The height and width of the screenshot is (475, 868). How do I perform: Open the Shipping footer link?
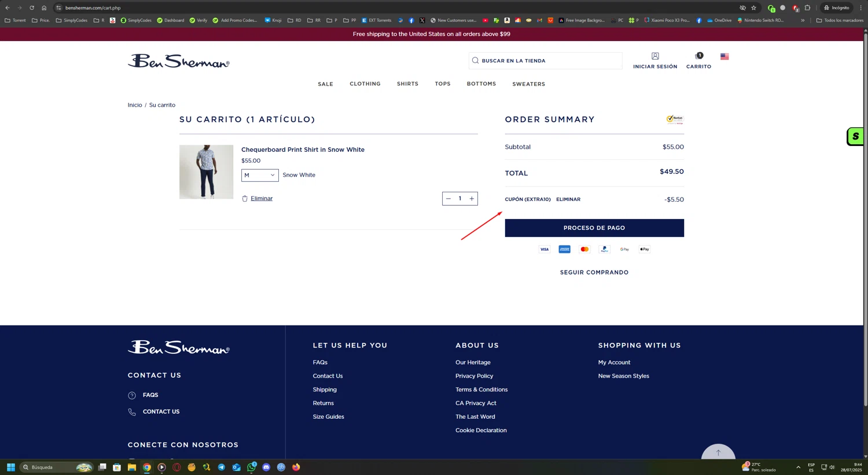[x=325, y=390]
